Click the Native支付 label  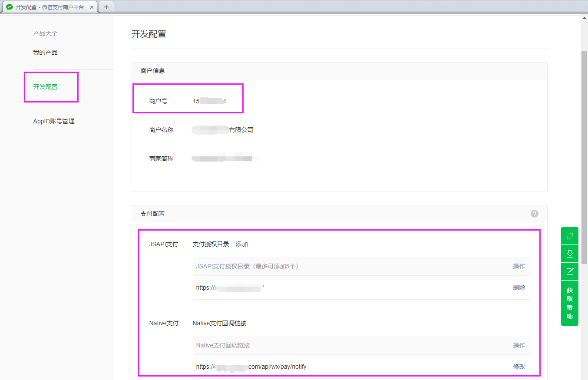(x=164, y=323)
